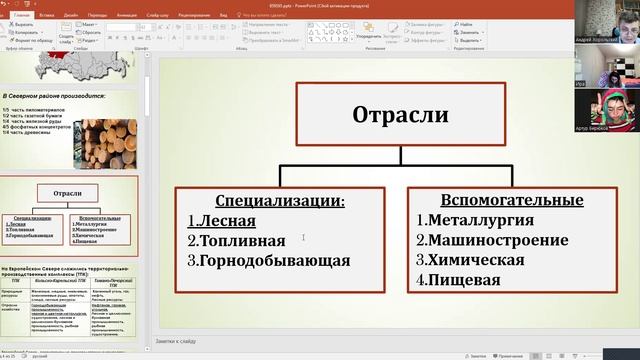
Task: Switch to Вставка ribbon tab
Action: [47, 15]
